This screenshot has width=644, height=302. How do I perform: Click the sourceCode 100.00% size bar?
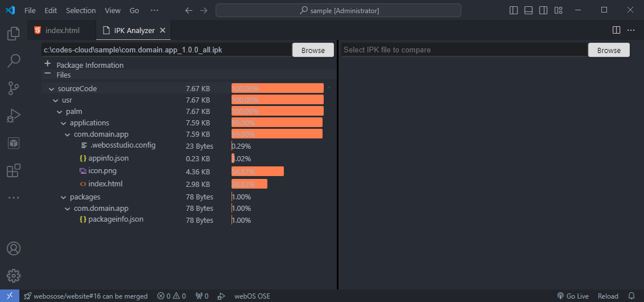278,88
